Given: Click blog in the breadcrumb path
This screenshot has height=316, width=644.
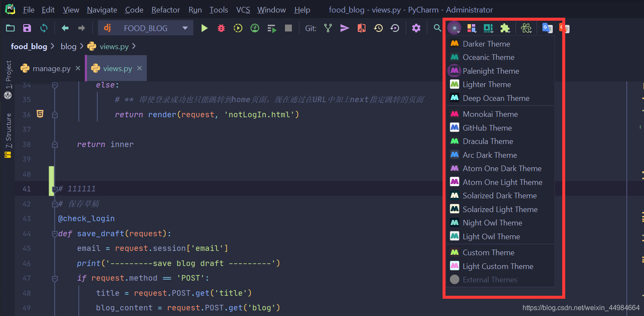Looking at the screenshot, I should pos(68,46).
